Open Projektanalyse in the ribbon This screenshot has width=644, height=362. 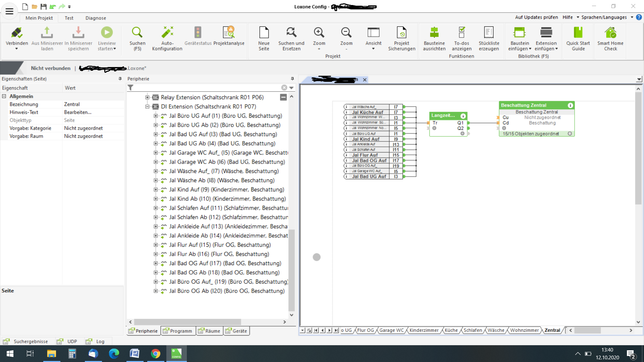[x=229, y=33]
